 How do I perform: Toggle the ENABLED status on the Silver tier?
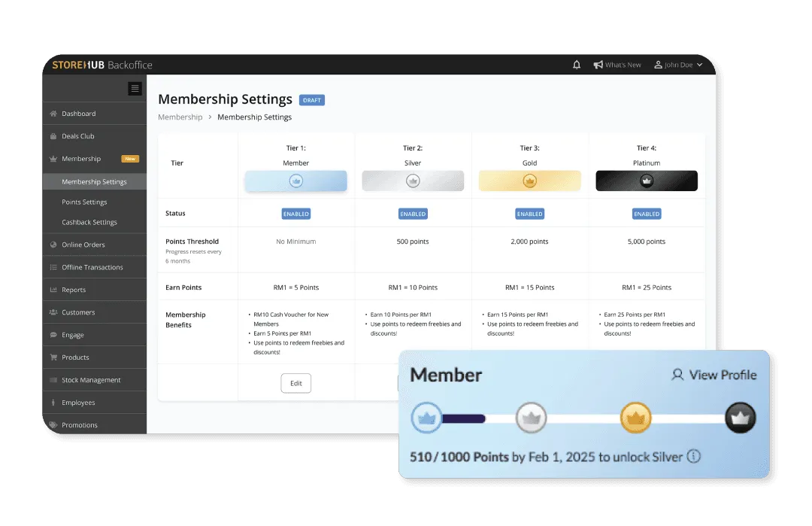413,214
